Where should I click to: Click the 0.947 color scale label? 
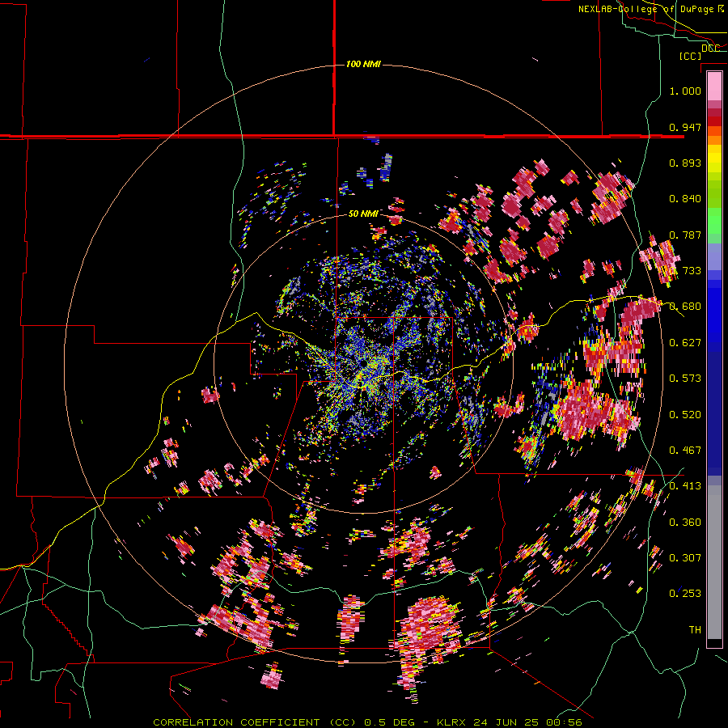[x=685, y=127]
